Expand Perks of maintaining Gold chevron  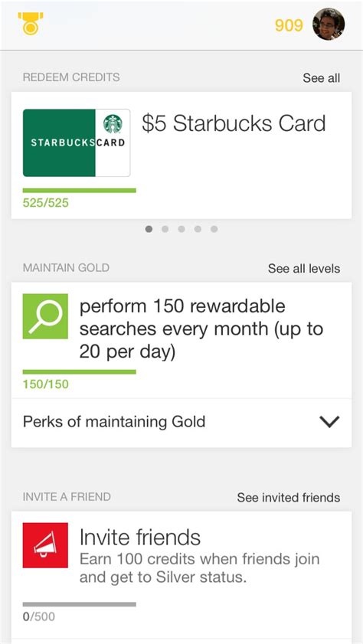point(329,422)
